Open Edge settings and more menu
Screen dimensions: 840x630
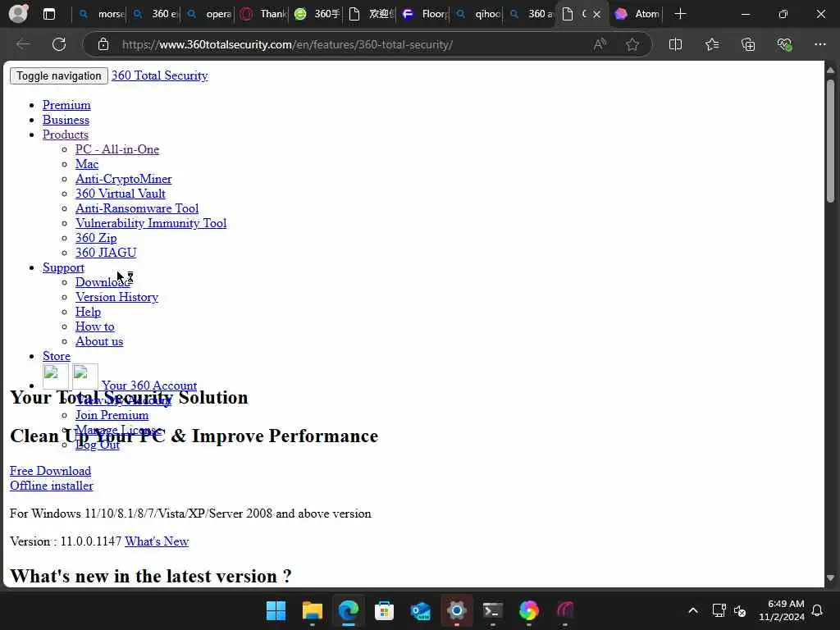pos(820,44)
